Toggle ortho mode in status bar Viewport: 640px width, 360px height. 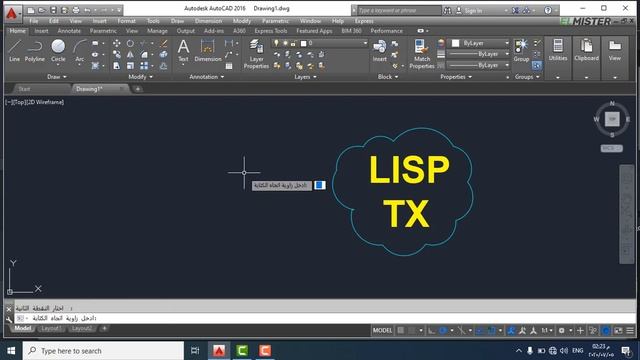tap(431, 330)
